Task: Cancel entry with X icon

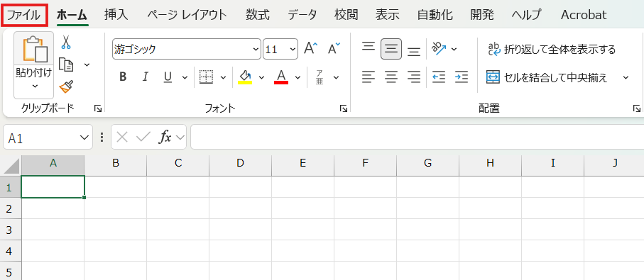Action: coord(122,138)
